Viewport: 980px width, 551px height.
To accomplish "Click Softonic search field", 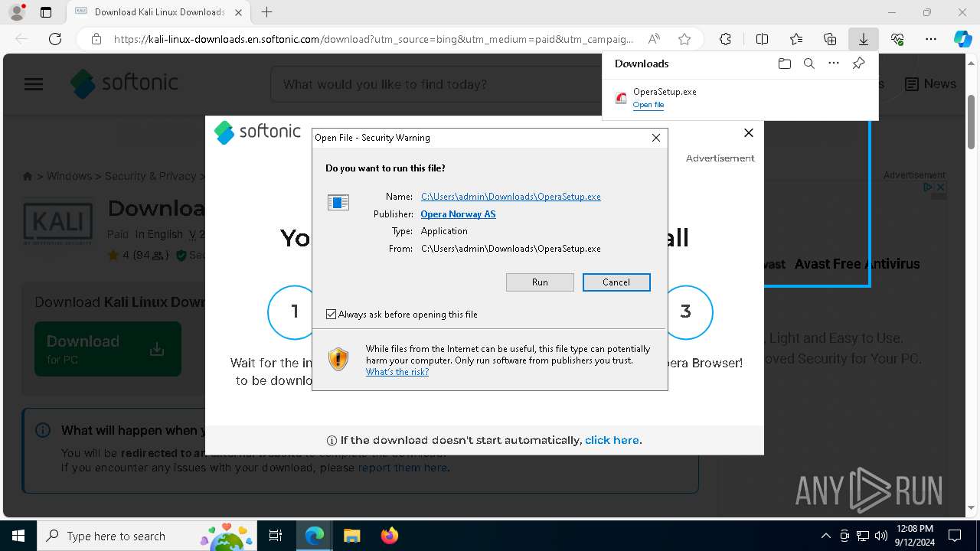I will pos(436,84).
